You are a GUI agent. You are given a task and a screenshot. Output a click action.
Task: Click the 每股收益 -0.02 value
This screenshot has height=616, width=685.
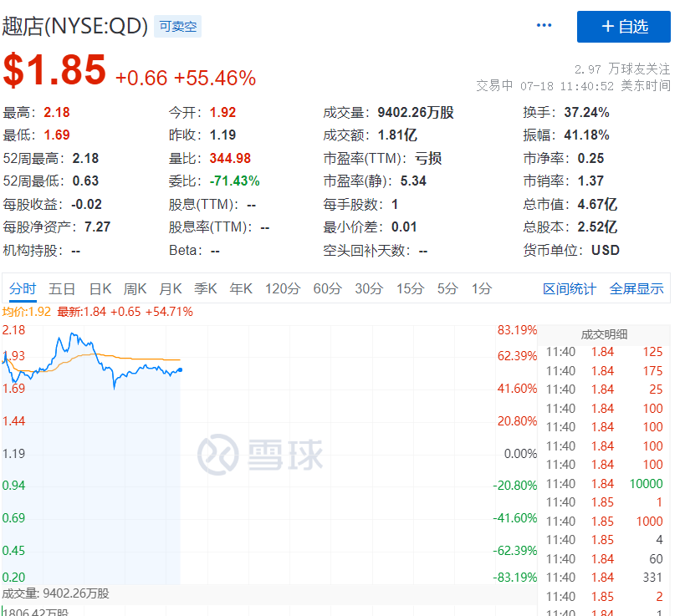[x=86, y=204]
